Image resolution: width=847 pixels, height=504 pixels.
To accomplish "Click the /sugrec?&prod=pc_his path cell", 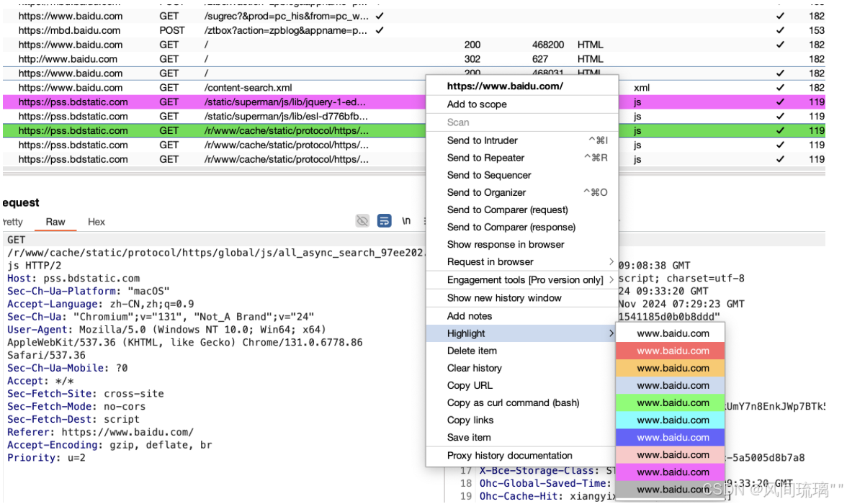I will (x=287, y=17).
